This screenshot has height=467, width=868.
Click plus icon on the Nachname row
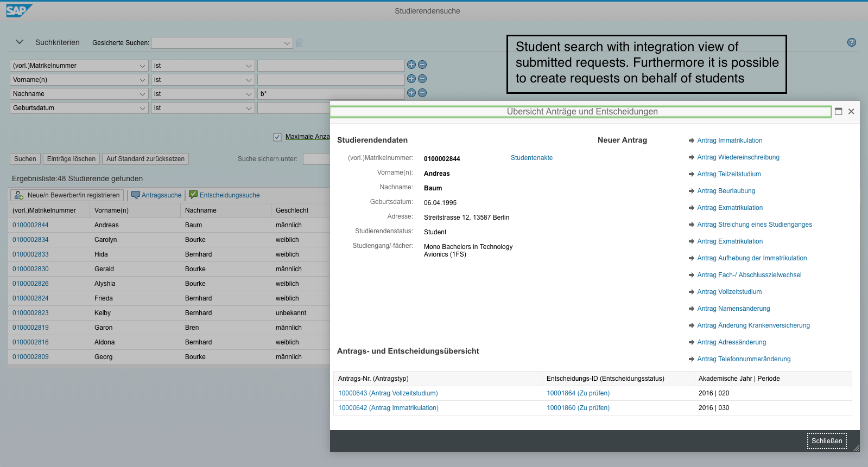point(411,93)
